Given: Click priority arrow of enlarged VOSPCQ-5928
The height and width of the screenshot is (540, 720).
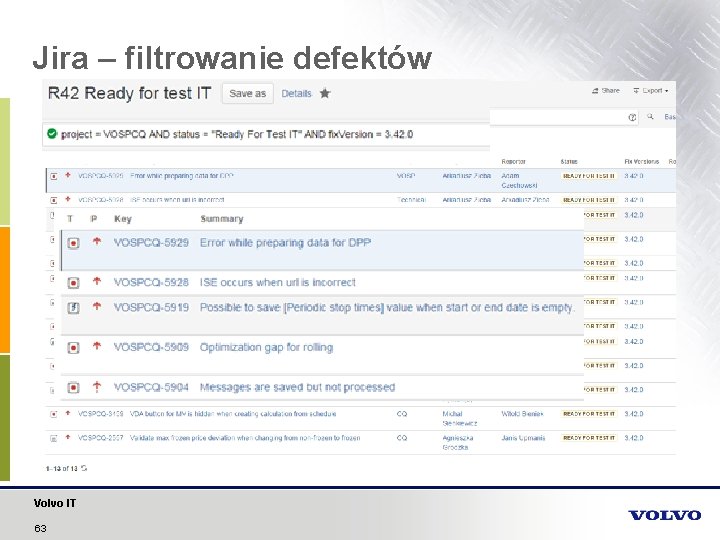Looking at the screenshot, I should tap(96, 281).
